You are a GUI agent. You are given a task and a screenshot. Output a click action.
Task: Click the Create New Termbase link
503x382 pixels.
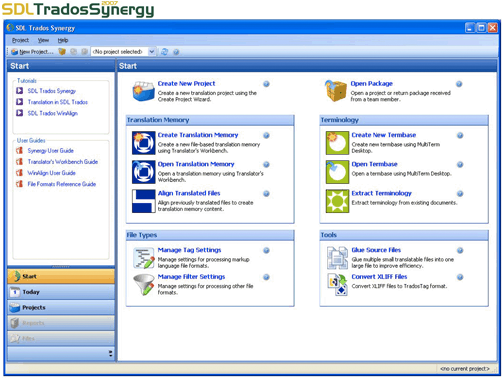click(x=384, y=135)
